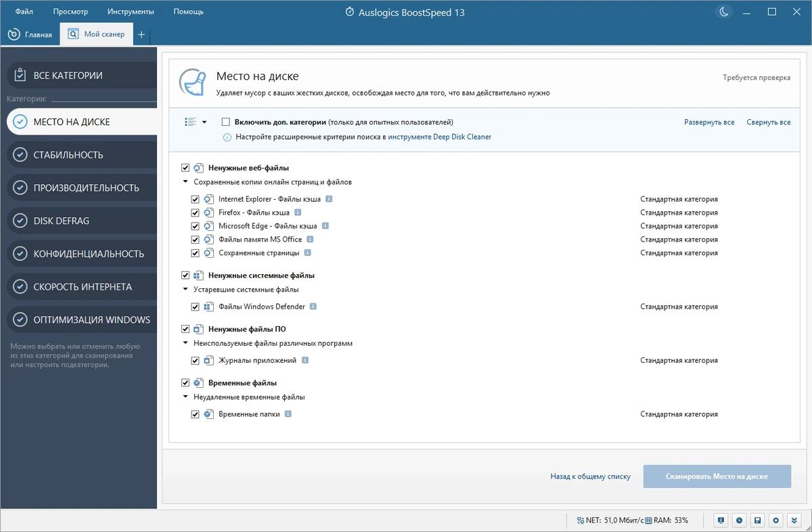Uncheck Firefox - Файлы кэша checkbox
The image size is (812, 532).
[196, 213]
